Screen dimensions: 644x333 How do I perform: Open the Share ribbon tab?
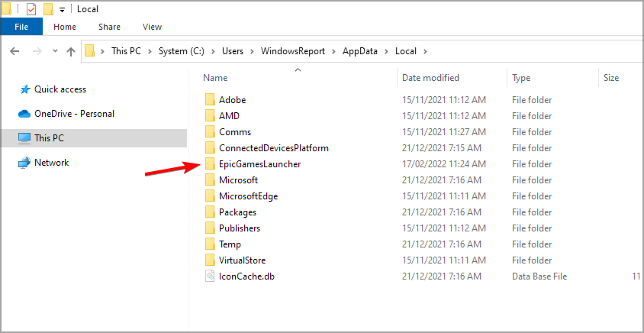pyautogui.click(x=109, y=27)
